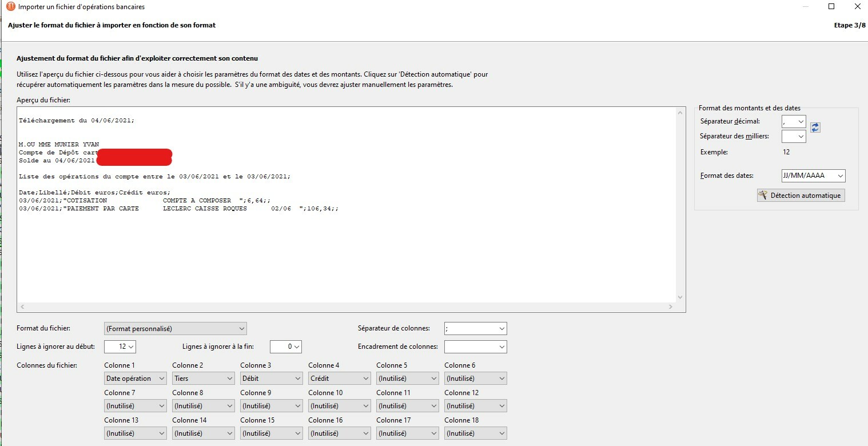
Task: Click the PAIEMENT PAR CARTE LECLERC line
Action: (178, 209)
